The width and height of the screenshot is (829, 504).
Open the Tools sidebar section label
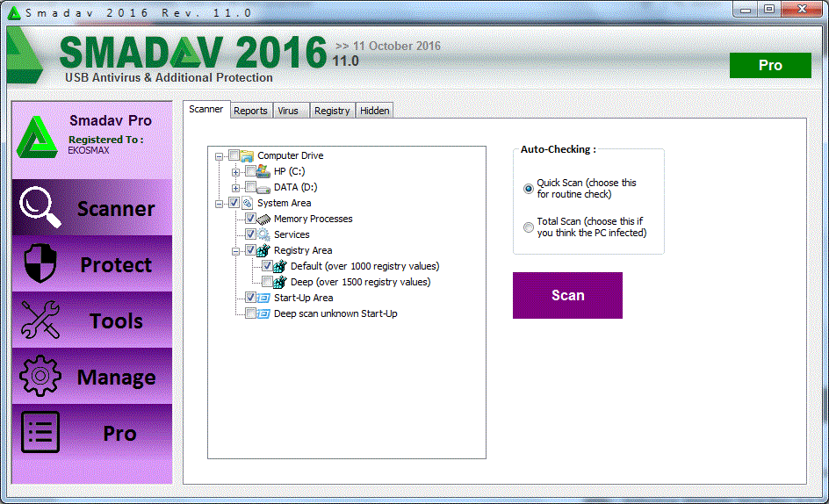coord(116,321)
